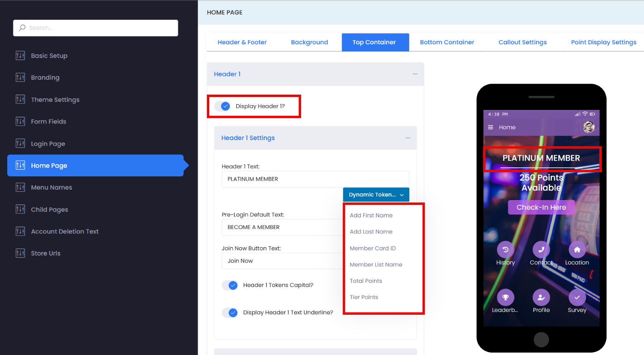Click the Contact phone icon in preview
Image resolution: width=644 pixels, height=355 pixels.
point(541,250)
